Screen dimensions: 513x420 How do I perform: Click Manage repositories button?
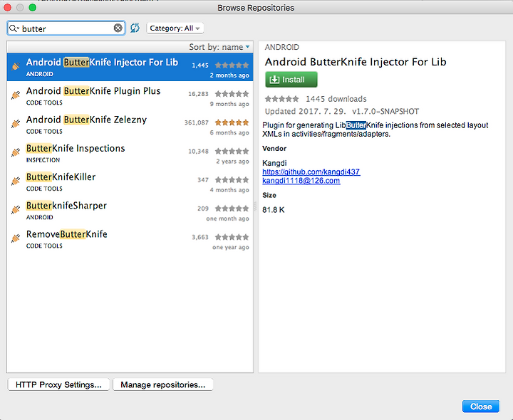163,384
